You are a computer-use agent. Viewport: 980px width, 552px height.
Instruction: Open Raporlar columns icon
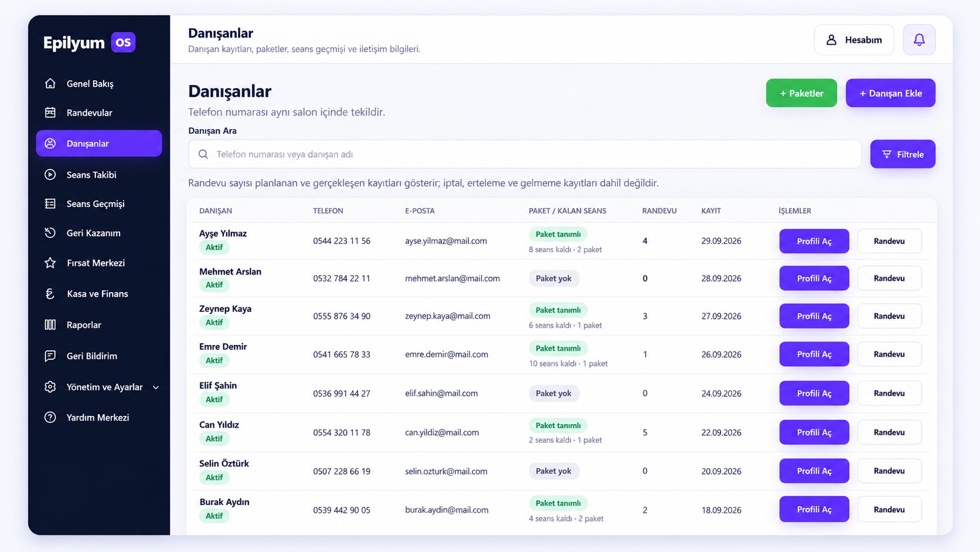click(50, 325)
